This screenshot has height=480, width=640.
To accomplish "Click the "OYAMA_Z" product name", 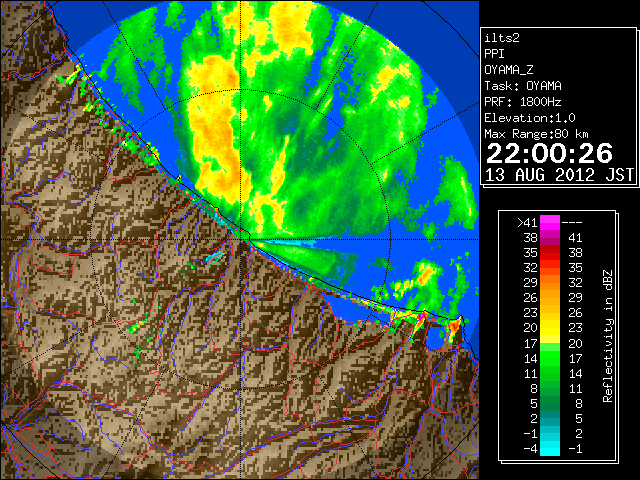I will (x=509, y=70).
